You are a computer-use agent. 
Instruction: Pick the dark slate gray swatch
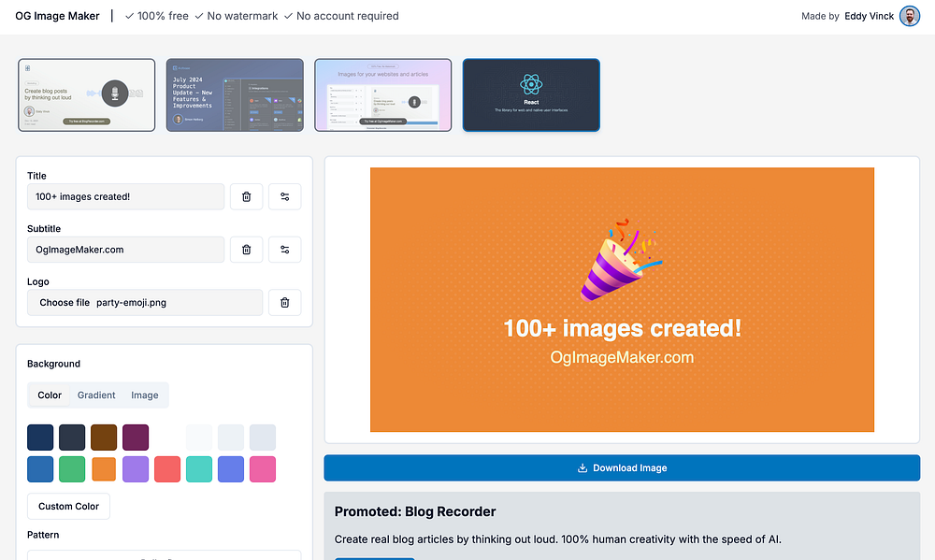point(72,438)
